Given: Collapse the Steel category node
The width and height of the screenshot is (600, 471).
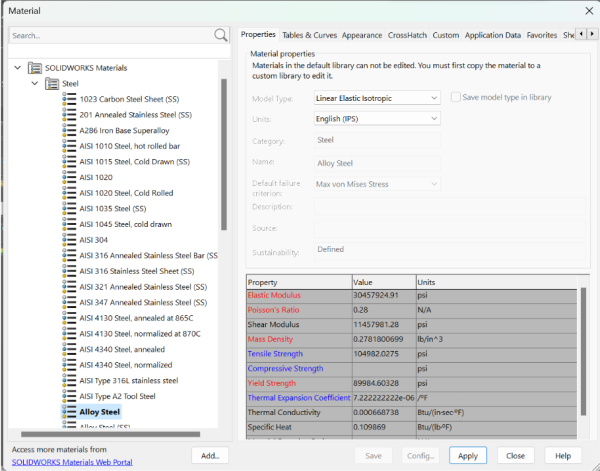Looking at the screenshot, I should point(34,84).
